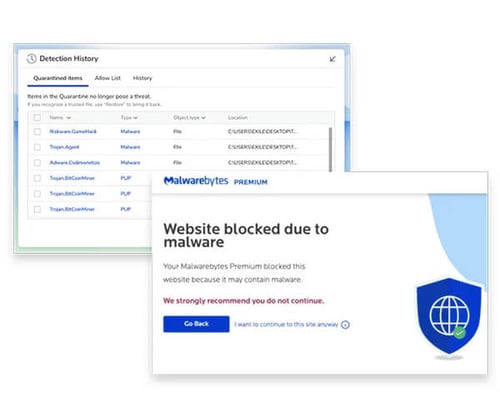Click the clock icon beside Detection History
Screen dimensions: 500x416
pyautogui.click(x=31, y=59)
